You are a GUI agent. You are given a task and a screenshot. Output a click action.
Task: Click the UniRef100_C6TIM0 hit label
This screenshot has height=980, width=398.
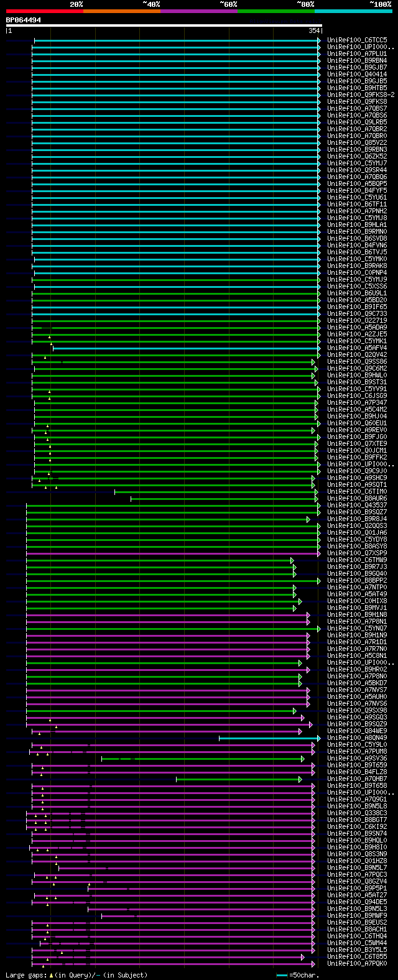tap(357, 491)
